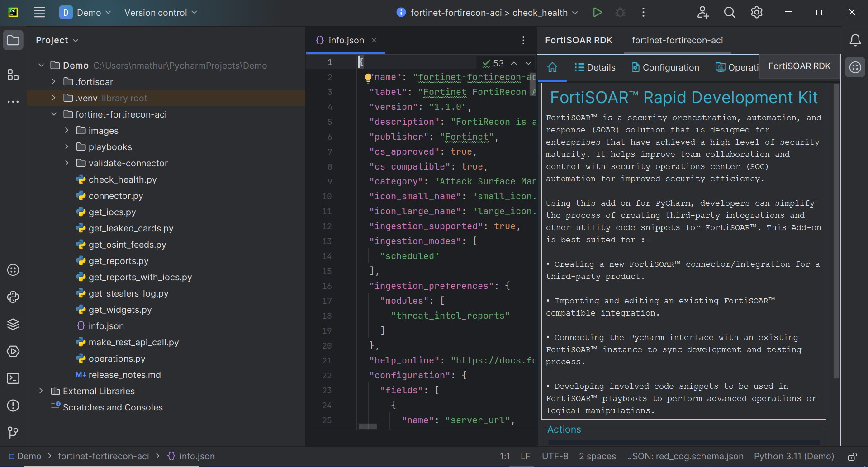This screenshot has height=467, width=868.
Task: Click the RDK panel vertical scrollbar
Action: click(836, 231)
